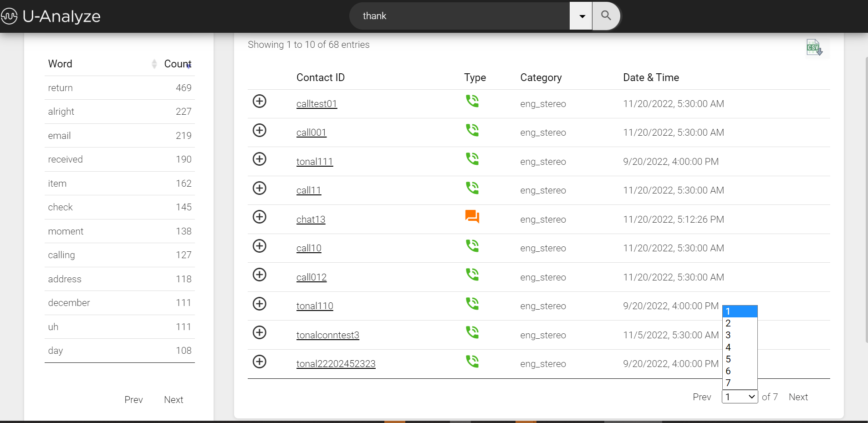Go to Next page of contacts table

798,397
